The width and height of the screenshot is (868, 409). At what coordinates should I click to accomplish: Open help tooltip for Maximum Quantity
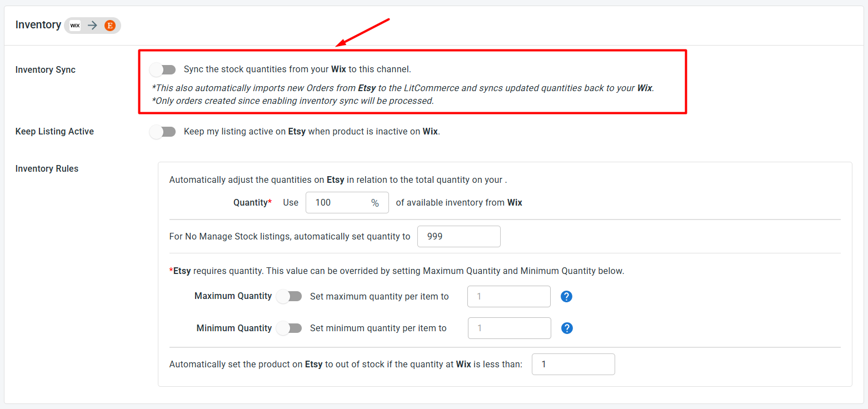pyautogui.click(x=566, y=296)
